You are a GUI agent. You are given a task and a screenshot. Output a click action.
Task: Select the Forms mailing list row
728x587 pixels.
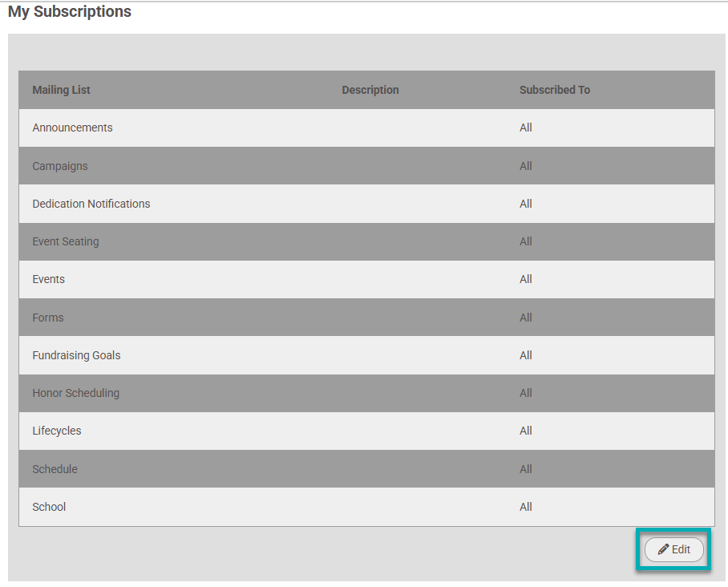click(x=48, y=318)
